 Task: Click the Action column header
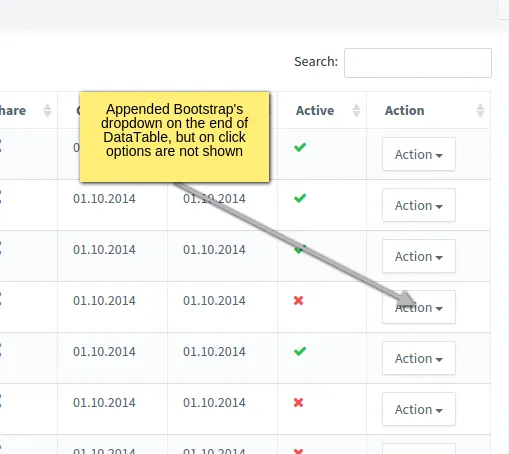(x=405, y=111)
